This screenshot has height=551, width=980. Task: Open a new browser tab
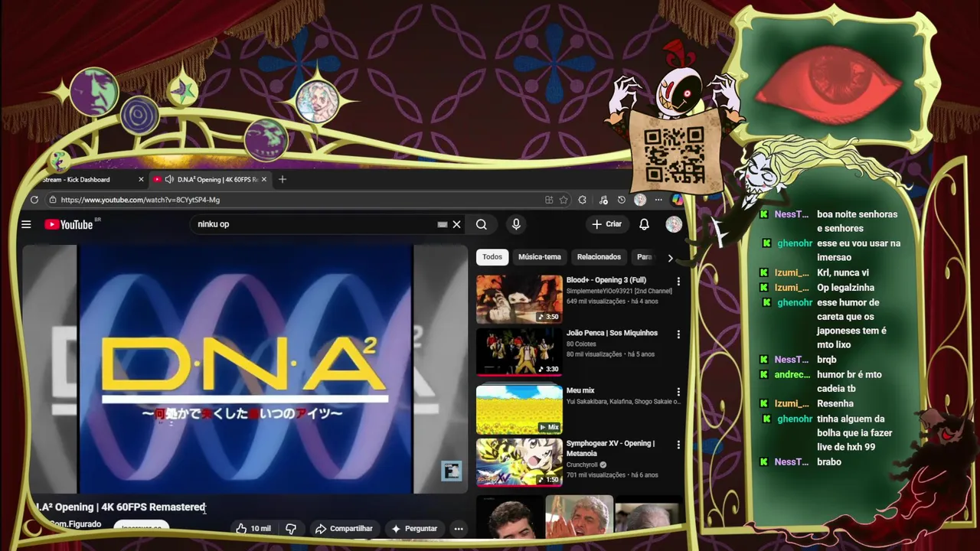(x=283, y=179)
